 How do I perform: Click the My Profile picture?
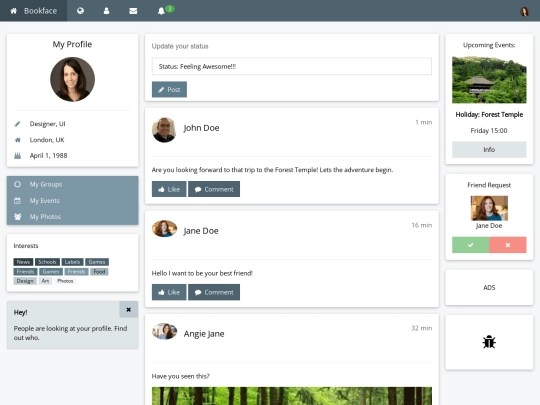72,79
